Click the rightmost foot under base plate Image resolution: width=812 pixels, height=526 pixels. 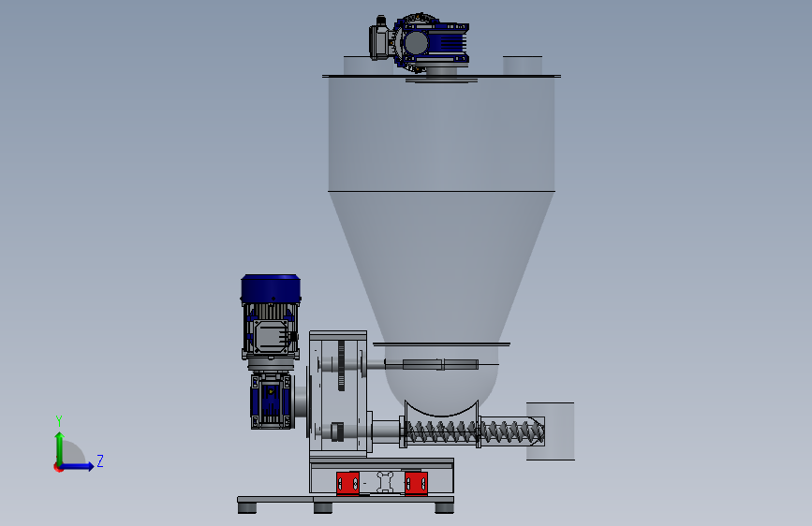tap(444, 508)
